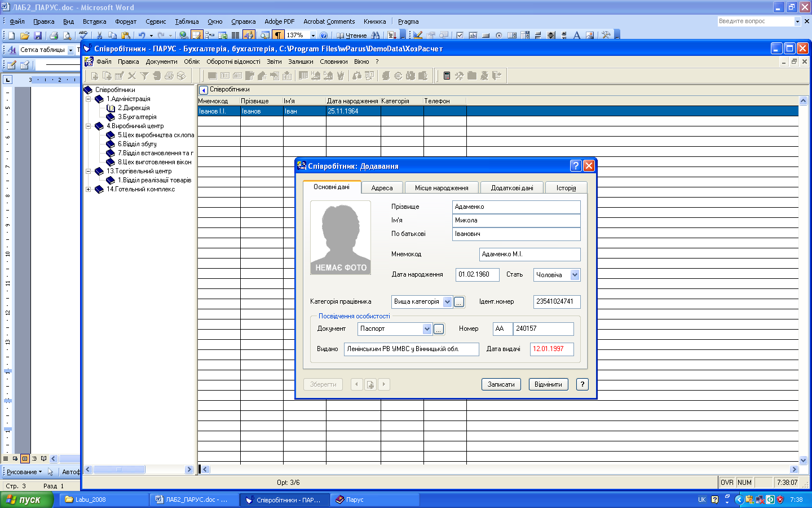Image resolution: width=812 pixels, height=508 pixels.
Task: Click ellipsis button next to Категорія працівника
Action: click(459, 302)
